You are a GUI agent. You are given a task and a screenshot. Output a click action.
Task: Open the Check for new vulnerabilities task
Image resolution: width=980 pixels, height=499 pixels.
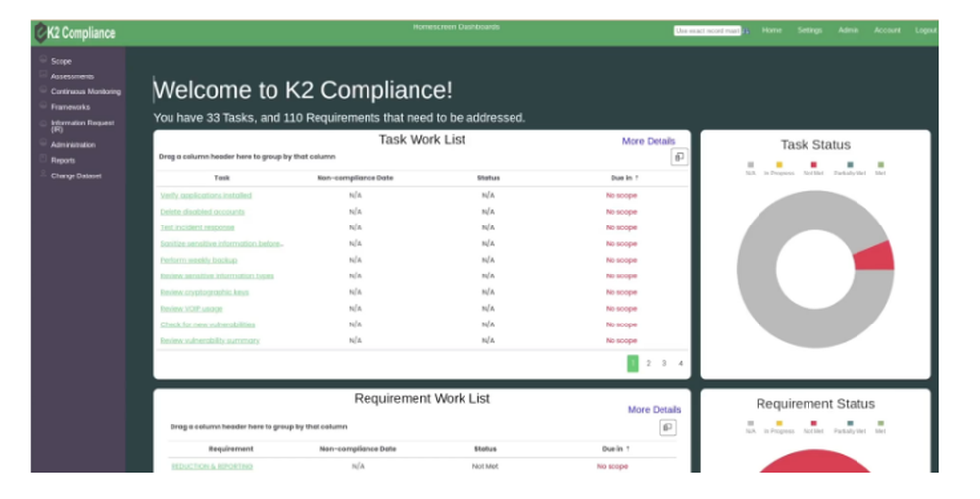click(x=208, y=324)
